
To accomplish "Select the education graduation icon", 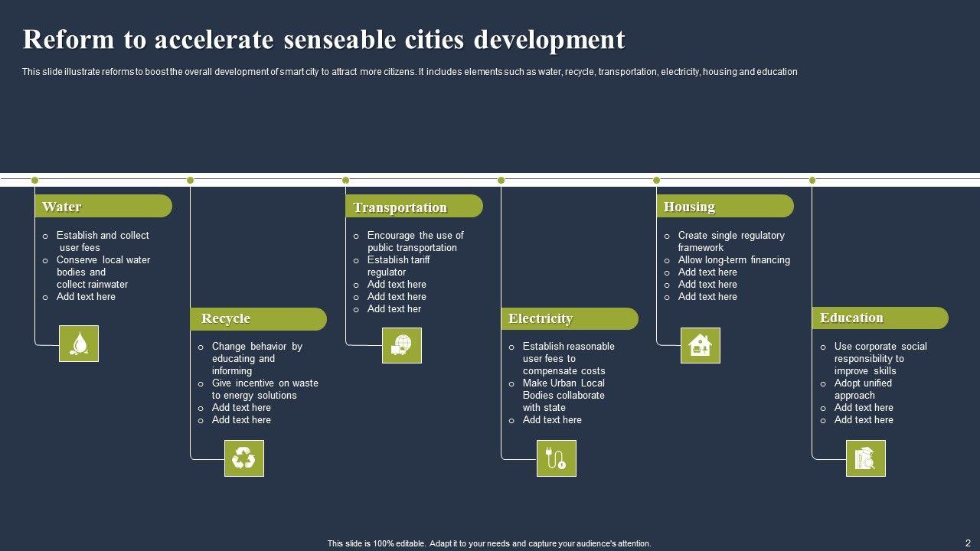I will click(x=866, y=458).
